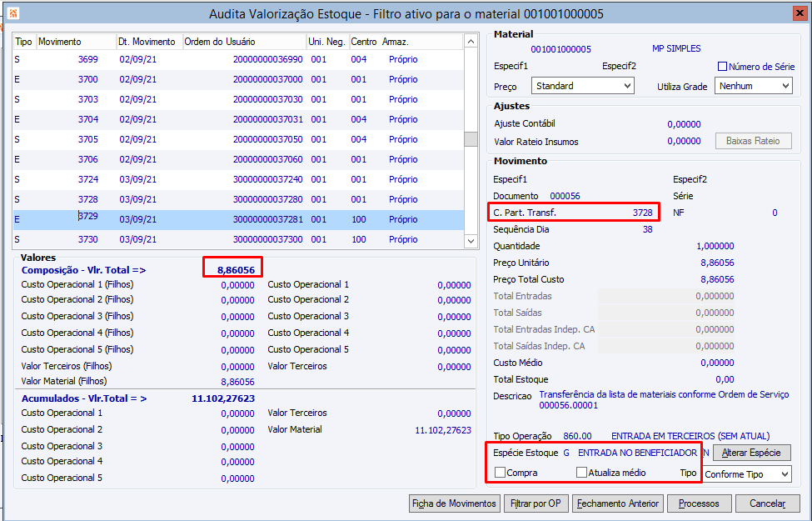The height and width of the screenshot is (521, 812).
Task: Click the movement list scrollbar thumb
Action: pos(471,139)
